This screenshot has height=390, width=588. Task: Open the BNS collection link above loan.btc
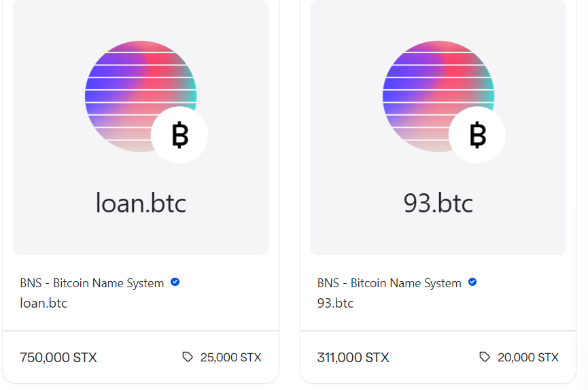(92, 283)
